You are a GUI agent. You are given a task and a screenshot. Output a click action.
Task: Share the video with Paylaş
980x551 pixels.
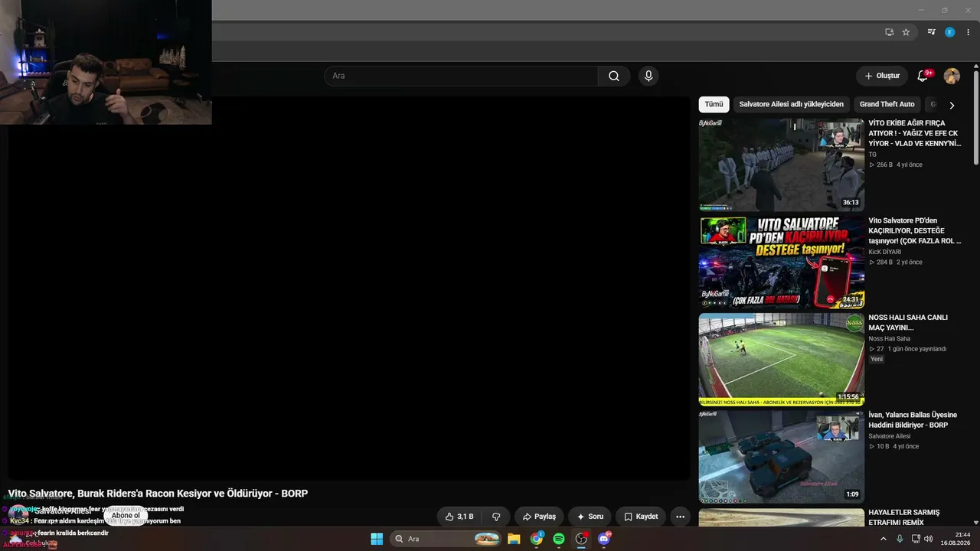539,517
